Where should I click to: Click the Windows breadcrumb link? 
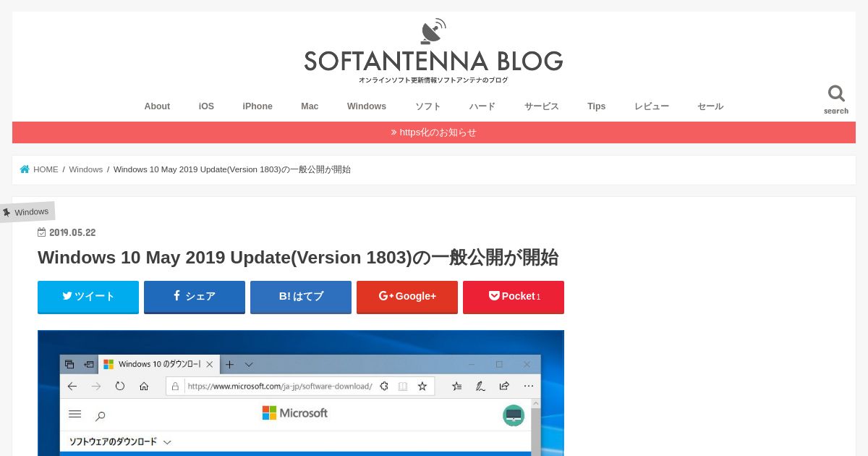coord(86,169)
